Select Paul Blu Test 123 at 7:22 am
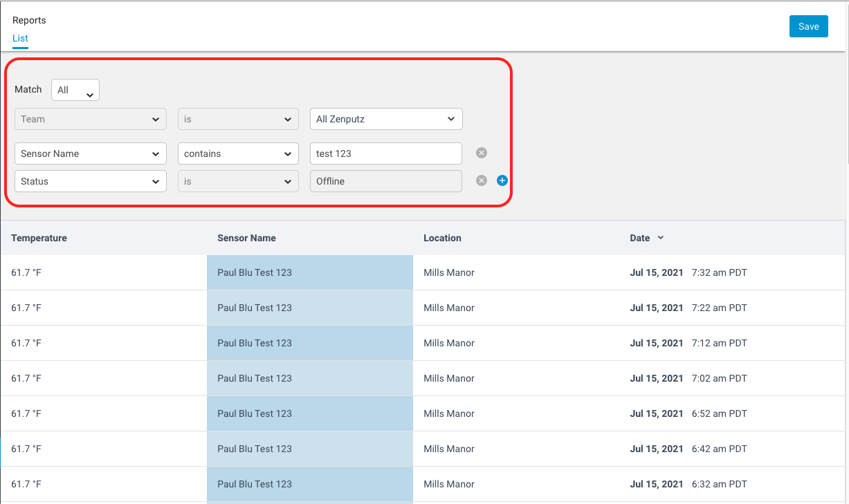The height and width of the screenshot is (504, 849). click(310, 308)
